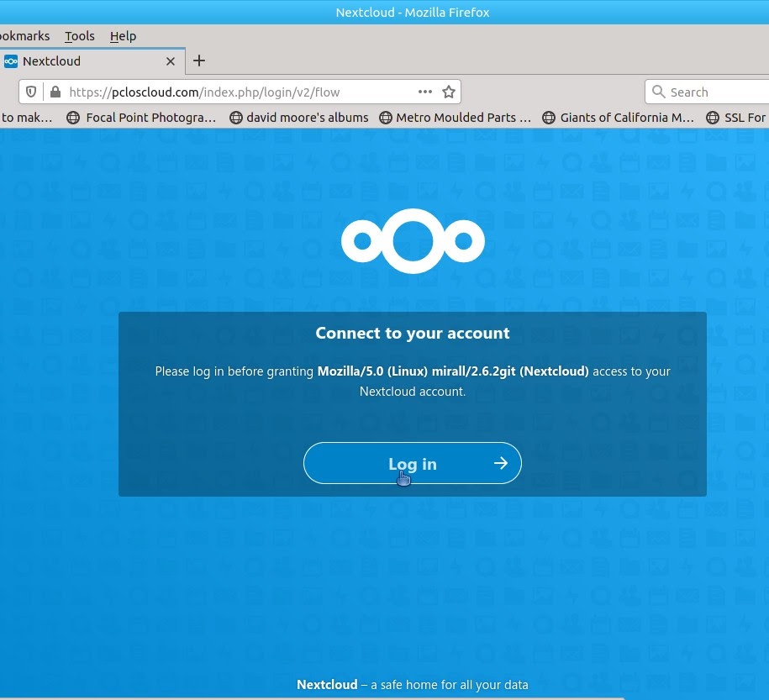
Task: Close the Nextcloud tab
Action: pos(171,61)
